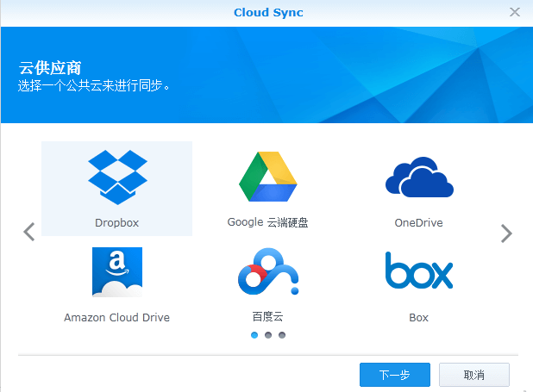
Task: Click the "Google 云端硬盘" text label
Action: 267,223
